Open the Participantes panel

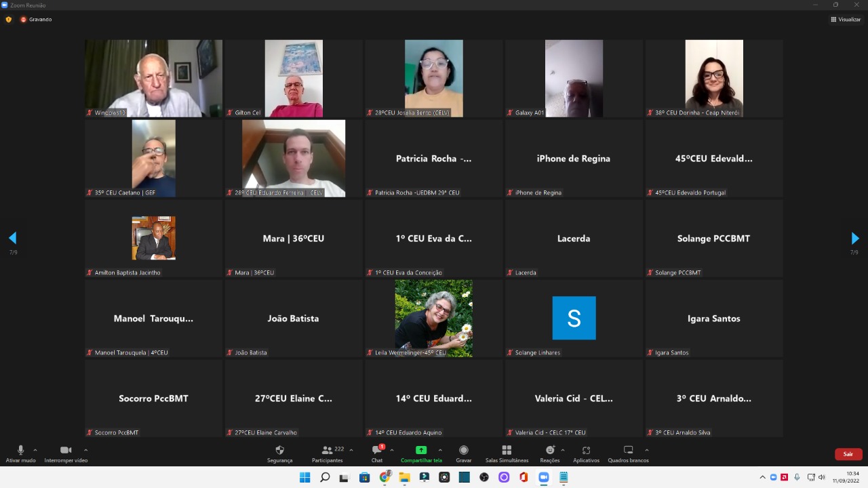pos(328,453)
